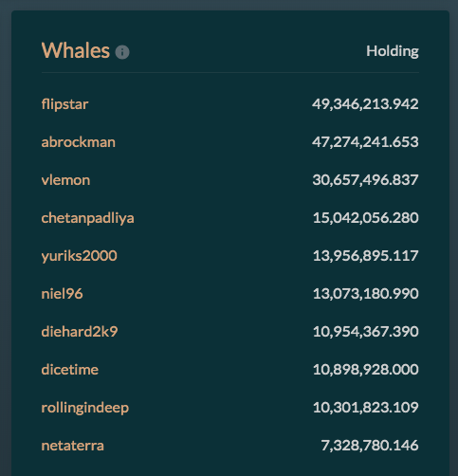Viewport: 458px width, 476px height.
Task: Open the diehard2k9 account link
Action: click(x=80, y=332)
